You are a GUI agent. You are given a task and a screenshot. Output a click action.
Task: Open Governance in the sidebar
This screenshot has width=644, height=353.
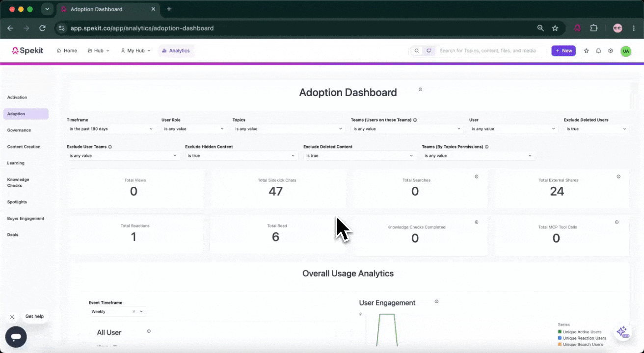pyautogui.click(x=19, y=130)
